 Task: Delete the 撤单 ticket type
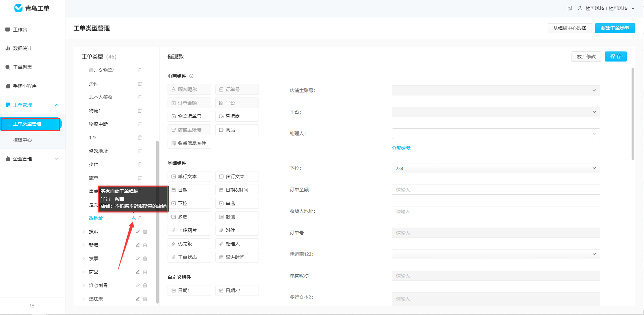click(140, 178)
